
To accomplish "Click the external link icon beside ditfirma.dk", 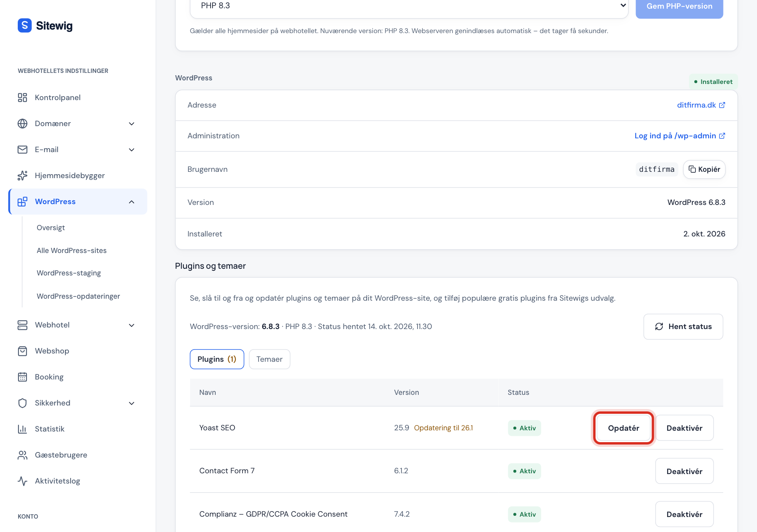I will coord(722,105).
